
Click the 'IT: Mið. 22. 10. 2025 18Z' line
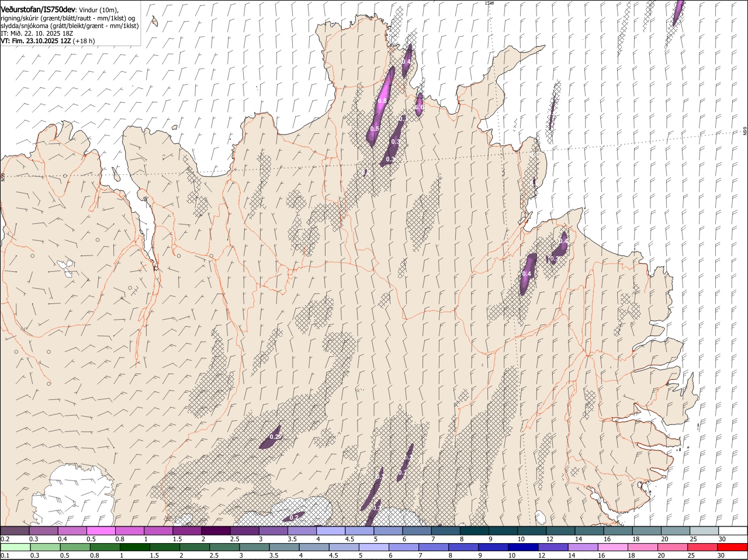tap(37, 33)
